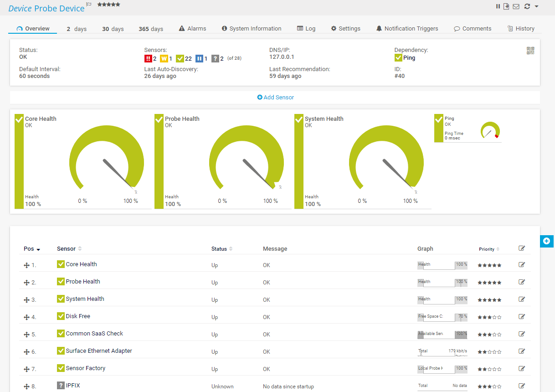Screen dimensions: 555x392
Task: Open the Notification Triggers tab
Action: pos(407,28)
